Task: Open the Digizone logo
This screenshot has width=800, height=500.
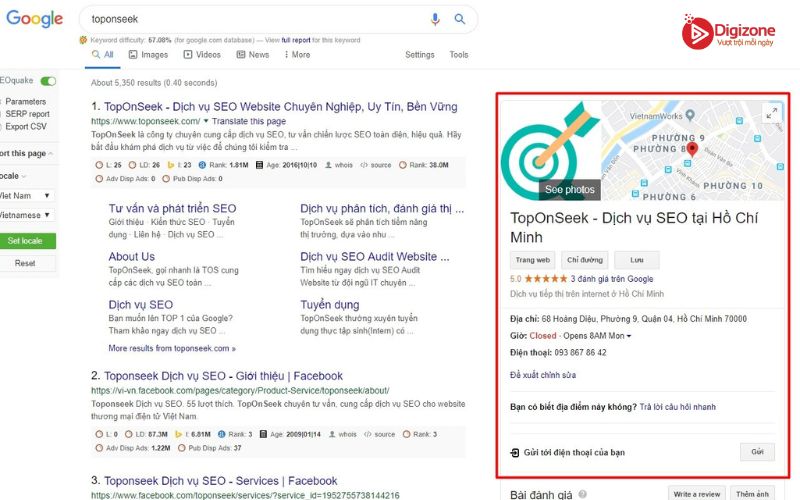Action: pos(729,32)
